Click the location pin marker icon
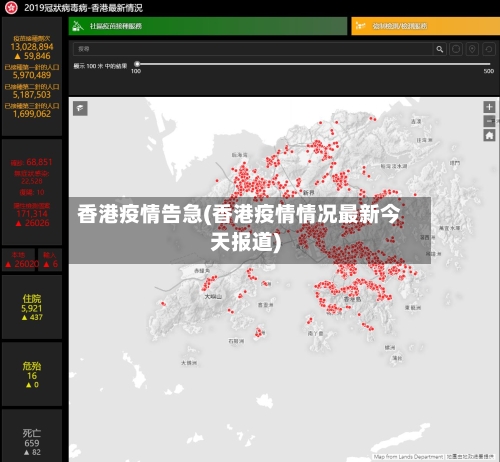500x462 pixels. point(472,49)
